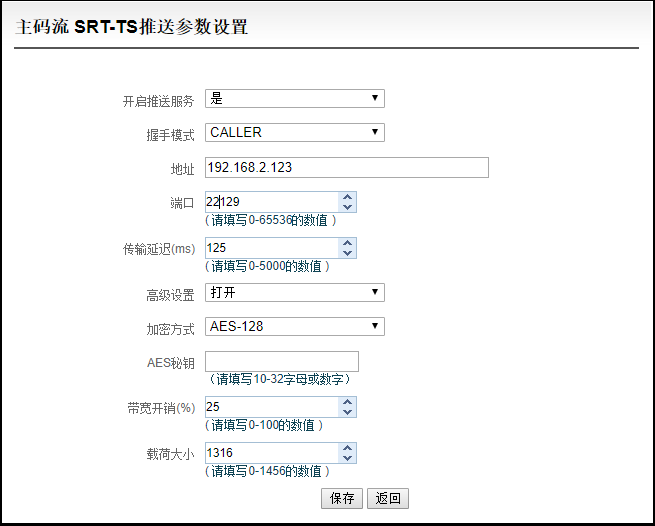Click inside the 带宽开销 field showing 25
Image resolution: width=655 pixels, height=526 pixels.
click(272, 407)
